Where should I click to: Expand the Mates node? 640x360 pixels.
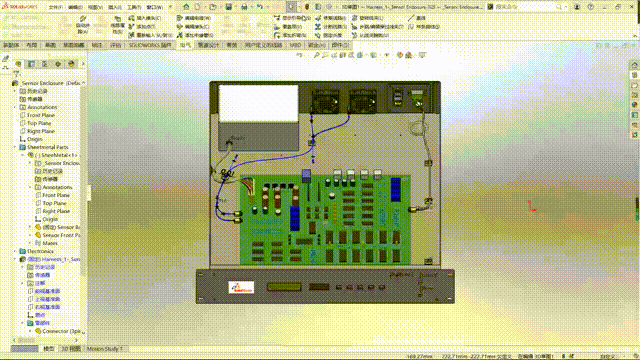point(31,243)
